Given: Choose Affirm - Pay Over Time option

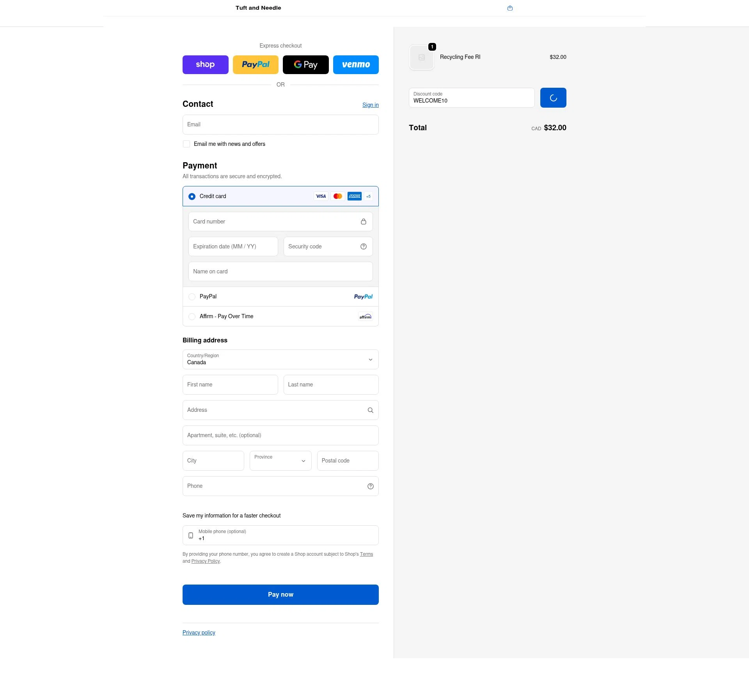Looking at the screenshot, I should click(x=192, y=317).
